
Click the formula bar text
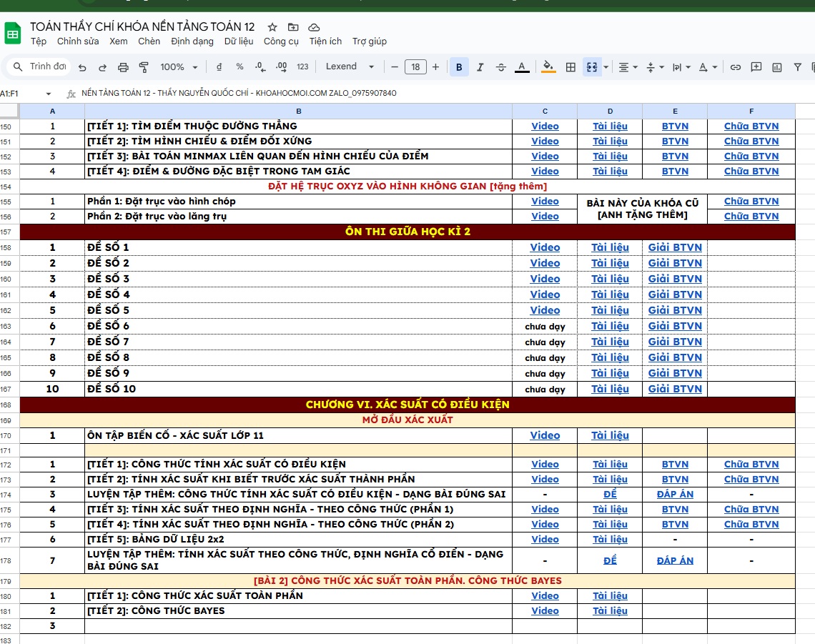(x=239, y=93)
